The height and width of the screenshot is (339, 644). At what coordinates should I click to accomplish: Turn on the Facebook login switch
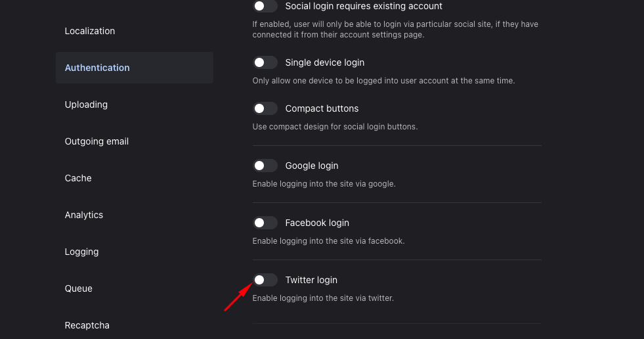pos(265,223)
